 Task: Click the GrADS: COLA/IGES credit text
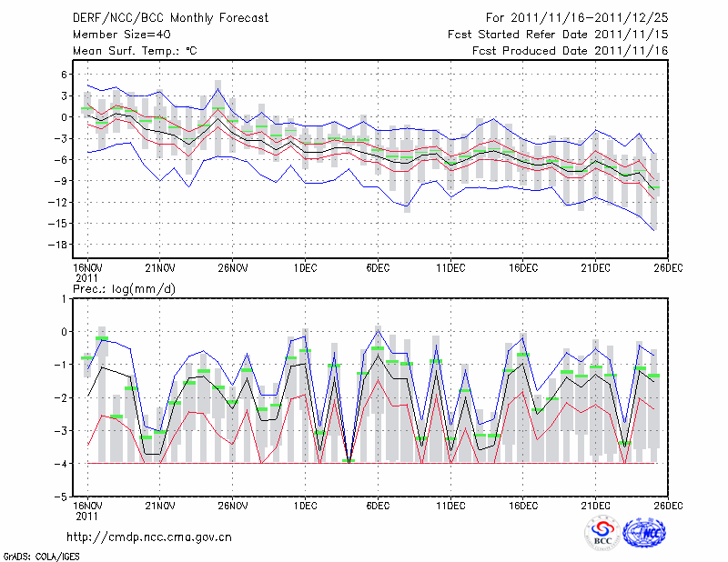pos(35,555)
